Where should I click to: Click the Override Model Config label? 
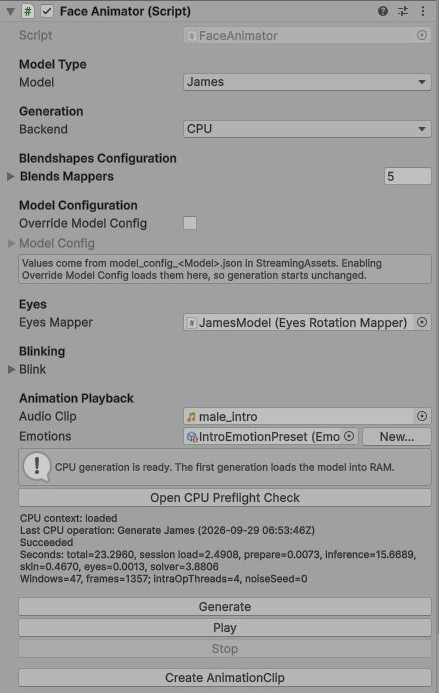coord(83,224)
